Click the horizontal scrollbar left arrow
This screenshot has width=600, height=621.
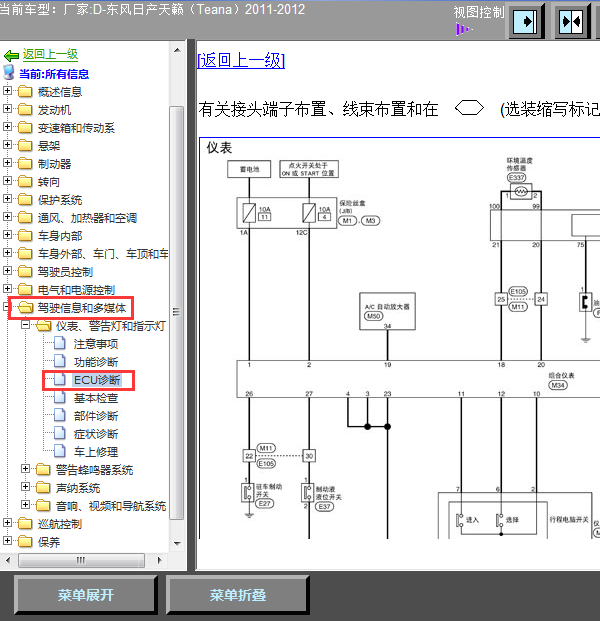coord(8,560)
